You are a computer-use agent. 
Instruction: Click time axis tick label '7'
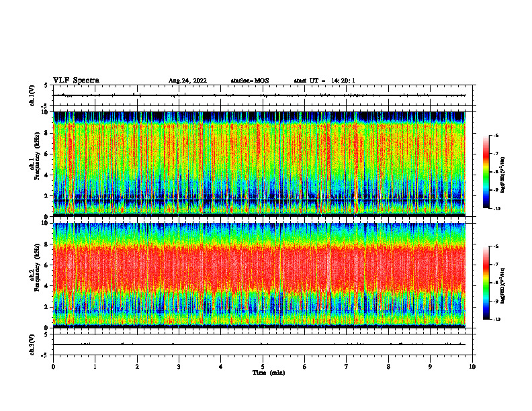pos(347,367)
